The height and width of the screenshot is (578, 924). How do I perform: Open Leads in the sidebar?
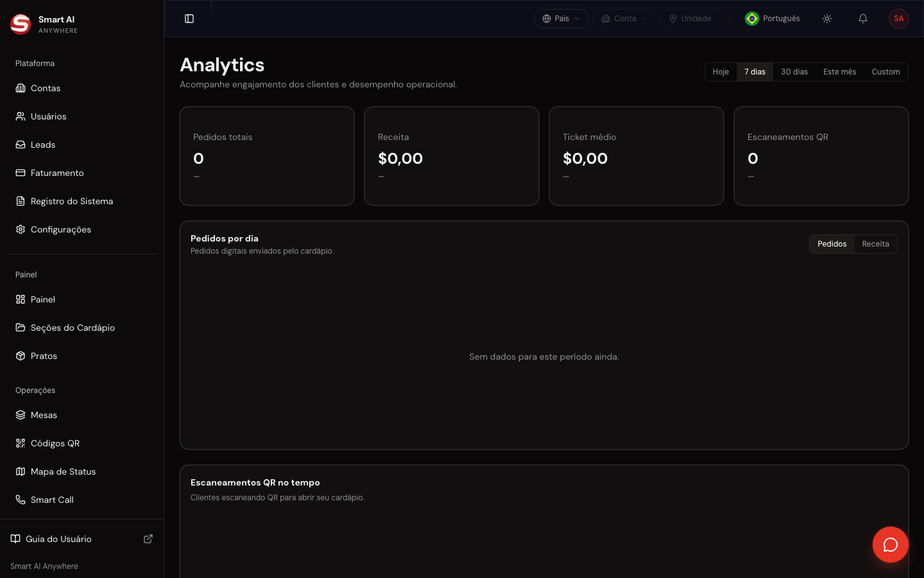click(x=81, y=144)
